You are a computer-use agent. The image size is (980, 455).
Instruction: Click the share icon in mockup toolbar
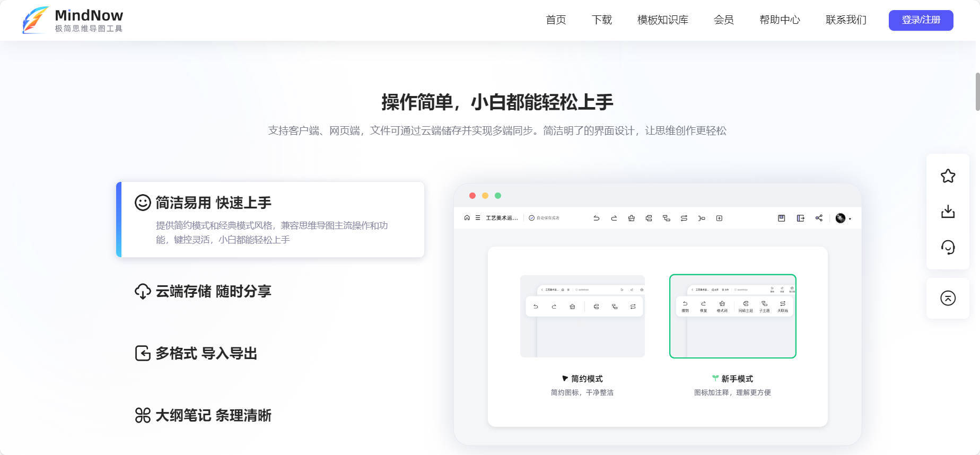tap(819, 218)
